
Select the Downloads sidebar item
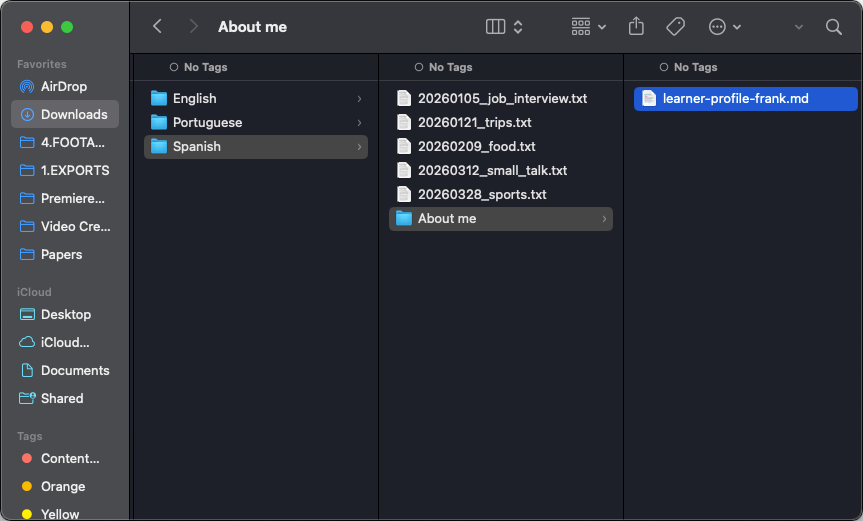(x=64, y=114)
